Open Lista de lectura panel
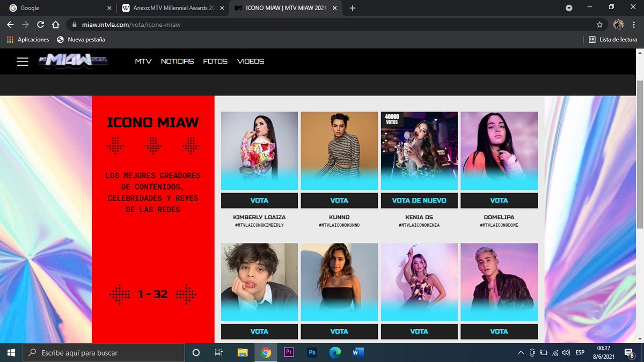Screen dimensions: 644x362 pyautogui.click(x=613, y=40)
